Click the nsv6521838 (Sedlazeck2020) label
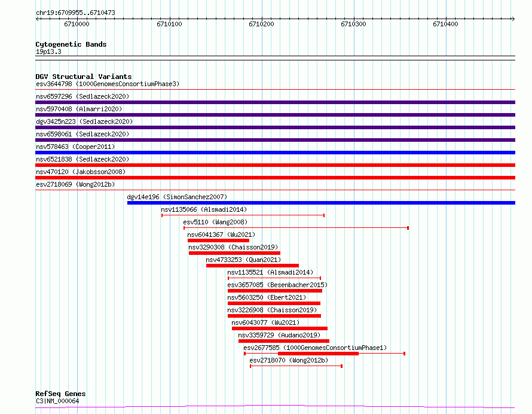Viewport: 532px width, 414px height. (82, 159)
